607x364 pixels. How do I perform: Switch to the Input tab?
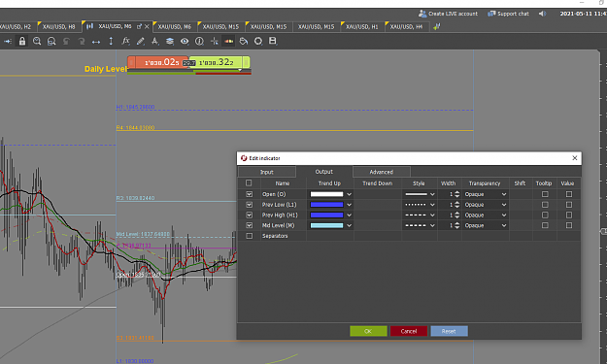267,172
